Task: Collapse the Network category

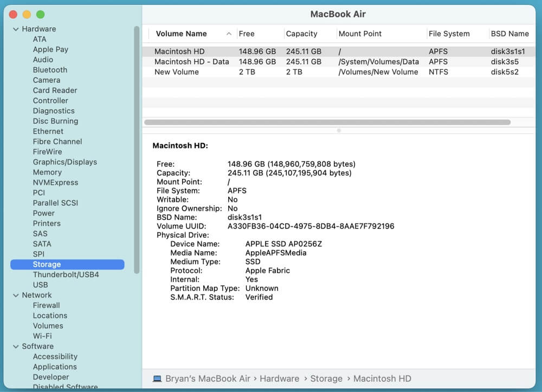Action: [x=16, y=295]
